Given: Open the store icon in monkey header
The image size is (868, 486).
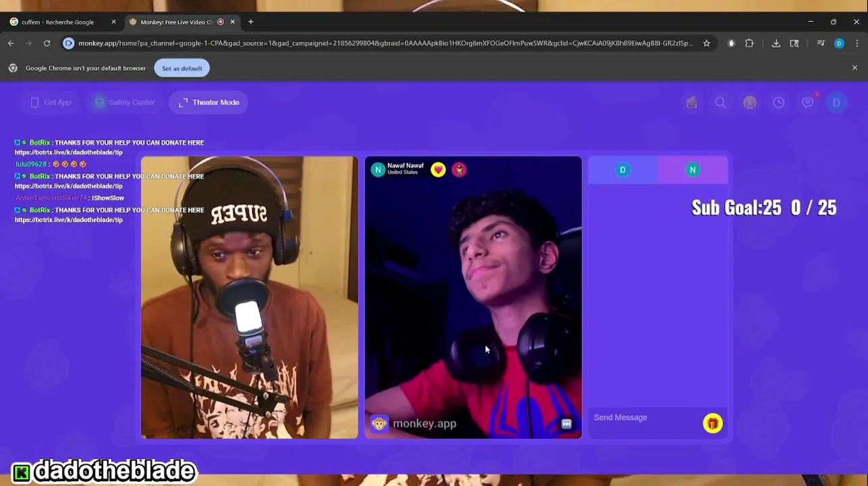Looking at the screenshot, I should 691,103.
